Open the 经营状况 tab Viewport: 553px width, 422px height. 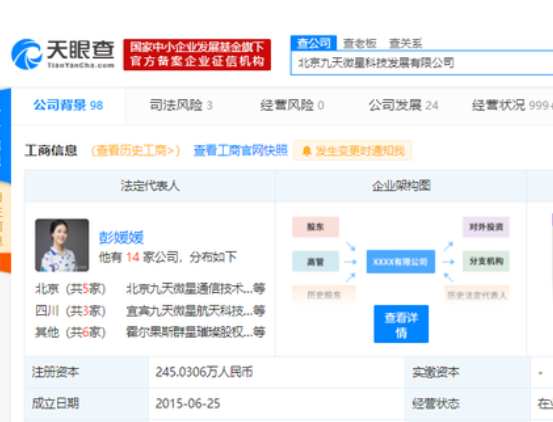click(x=512, y=105)
